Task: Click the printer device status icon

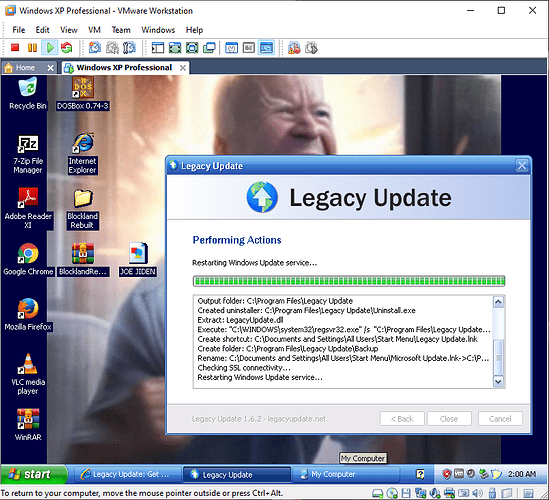Action: coord(450,493)
